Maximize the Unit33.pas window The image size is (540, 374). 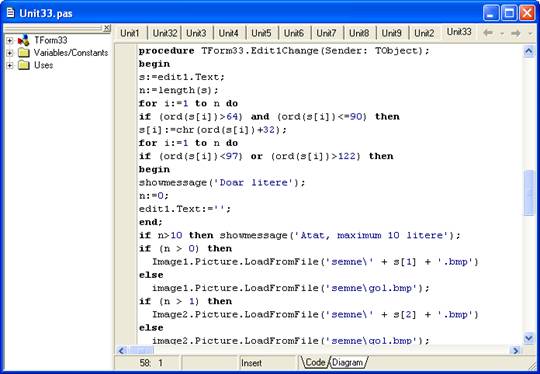coord(509,13)
